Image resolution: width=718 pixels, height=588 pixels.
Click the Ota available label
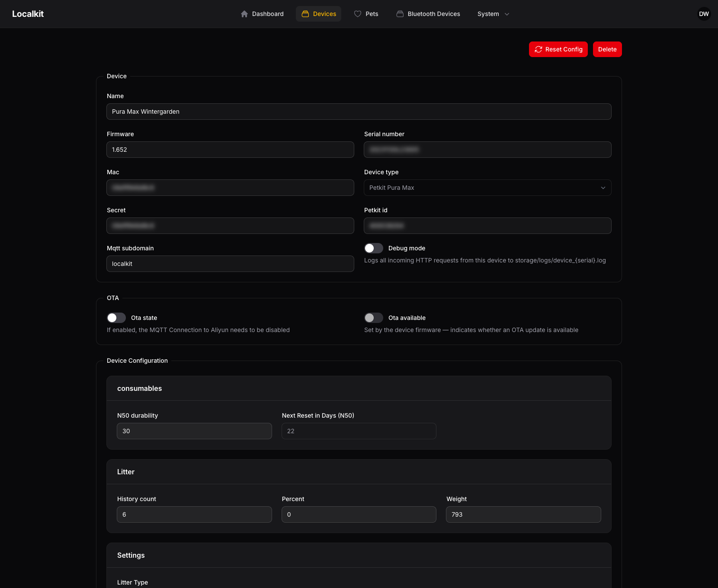coord(407,318)
